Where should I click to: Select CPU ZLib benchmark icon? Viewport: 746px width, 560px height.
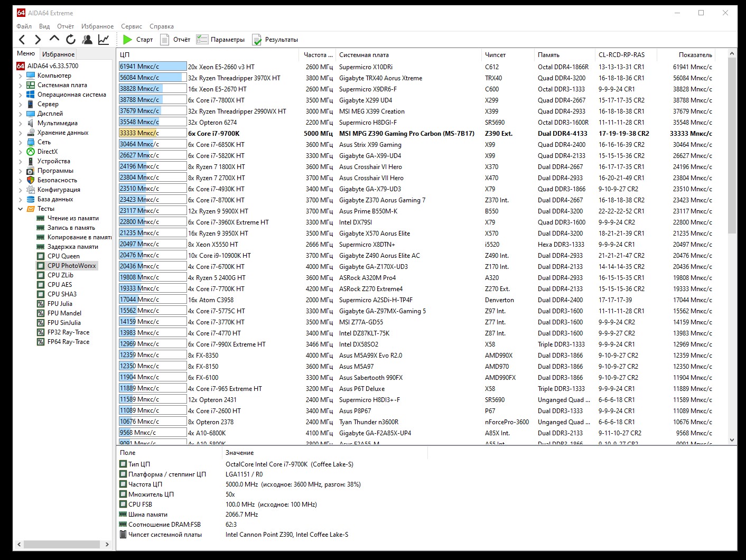coord(41,275)
